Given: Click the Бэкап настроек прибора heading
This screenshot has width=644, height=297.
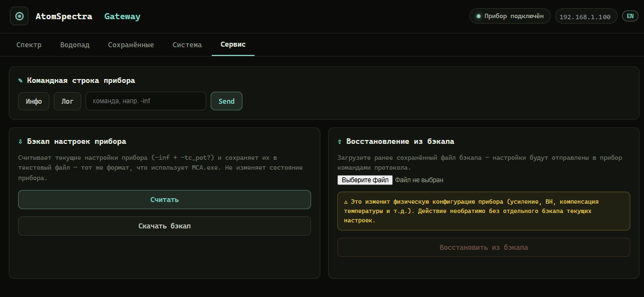Looking at the screenshot, I should pos(76,141).
